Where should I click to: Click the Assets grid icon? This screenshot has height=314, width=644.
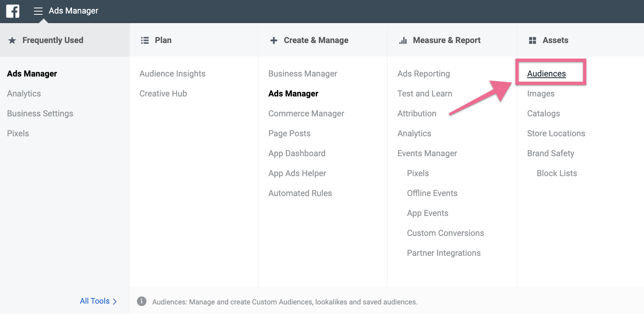pos(533,40)
